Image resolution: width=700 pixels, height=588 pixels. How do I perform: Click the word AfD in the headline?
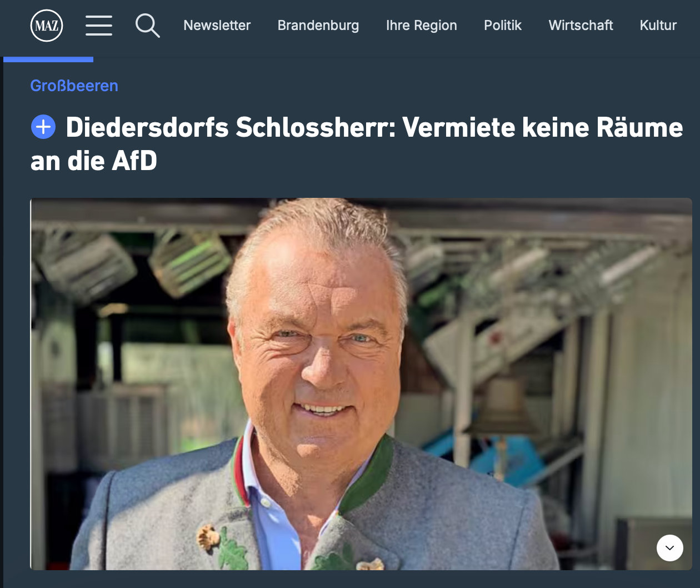coord(134,161)
